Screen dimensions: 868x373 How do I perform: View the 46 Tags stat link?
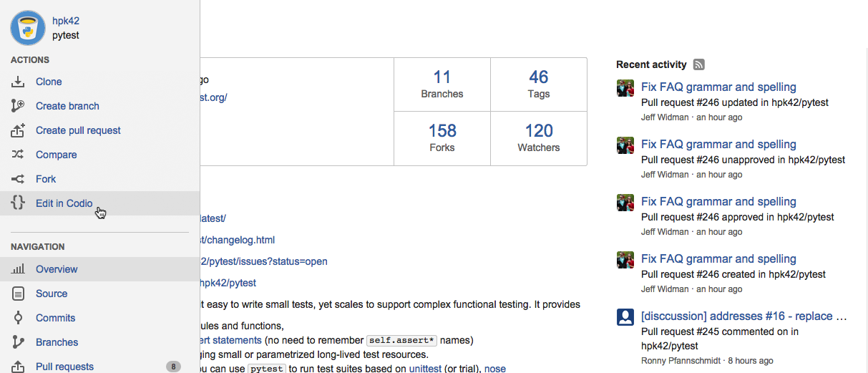click(538, 84)
